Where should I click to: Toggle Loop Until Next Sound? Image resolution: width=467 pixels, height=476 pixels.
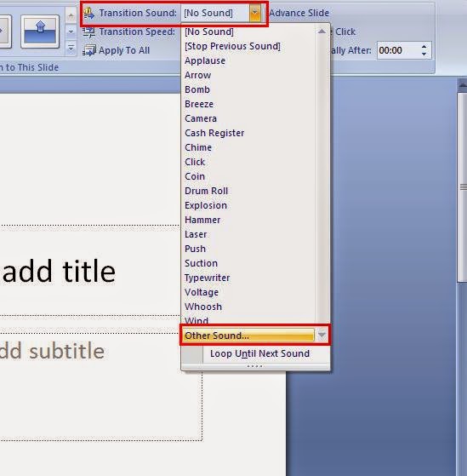(255, 353)
